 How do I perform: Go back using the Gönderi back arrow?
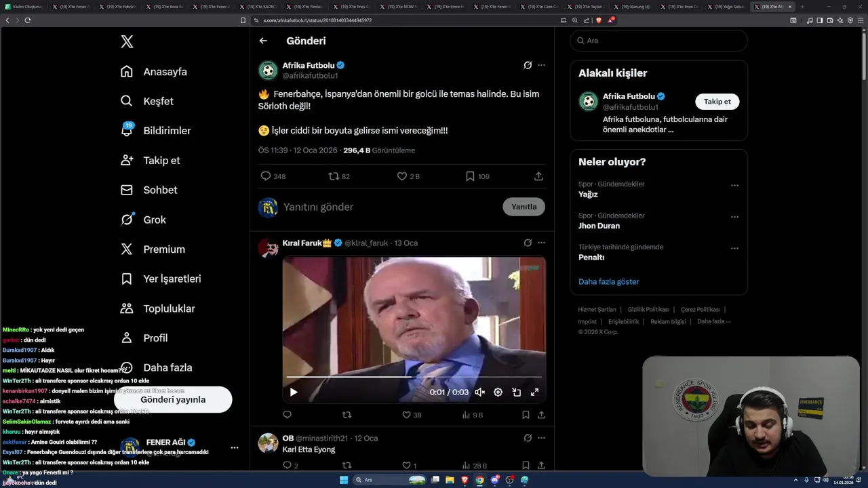click(263, 41)
